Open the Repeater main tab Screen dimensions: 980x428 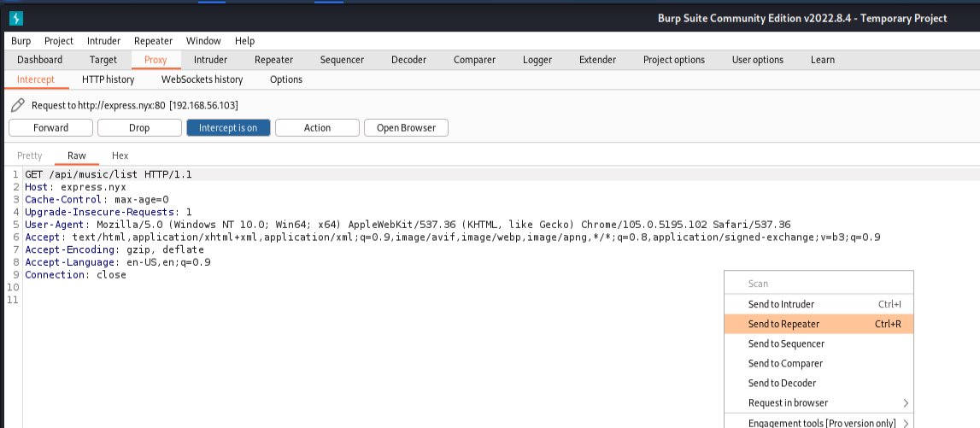273,60
